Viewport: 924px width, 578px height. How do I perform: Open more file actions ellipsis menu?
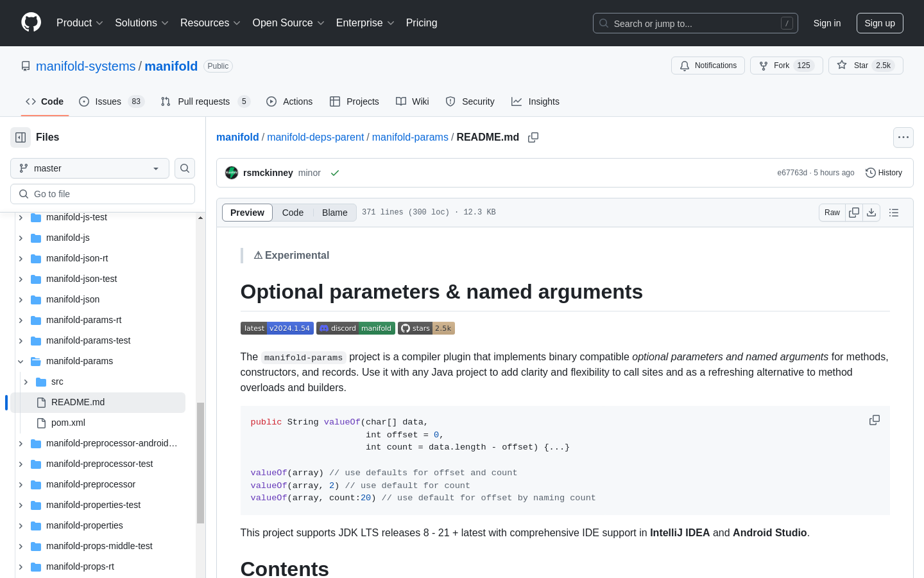tap(903, 137)
